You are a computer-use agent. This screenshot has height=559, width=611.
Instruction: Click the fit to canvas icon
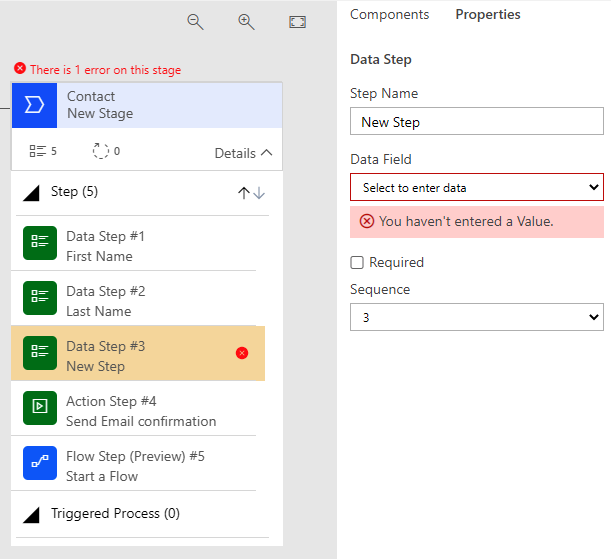click(297, 22)
